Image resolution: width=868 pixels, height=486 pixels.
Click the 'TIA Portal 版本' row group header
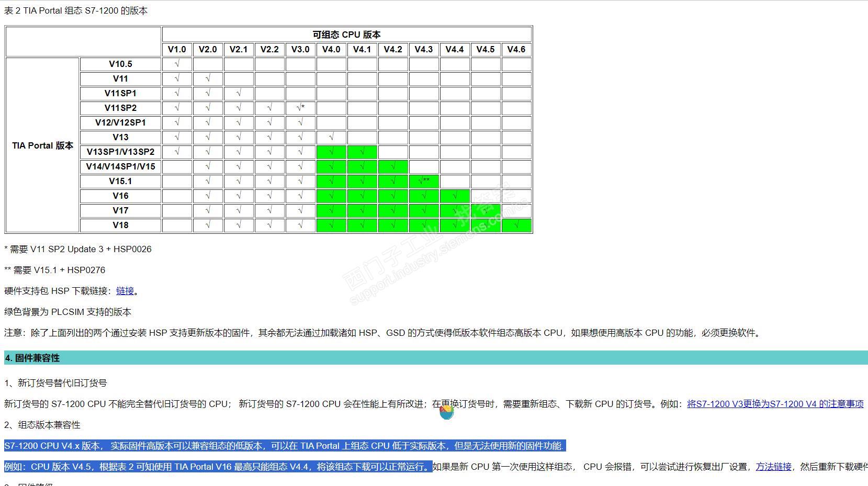click(x=42, y=145)
